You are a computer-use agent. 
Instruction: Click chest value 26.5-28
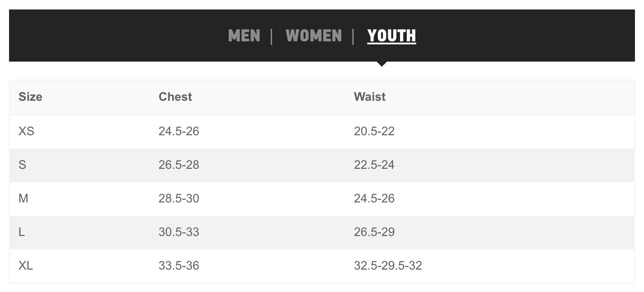click(x=179, y=165)
